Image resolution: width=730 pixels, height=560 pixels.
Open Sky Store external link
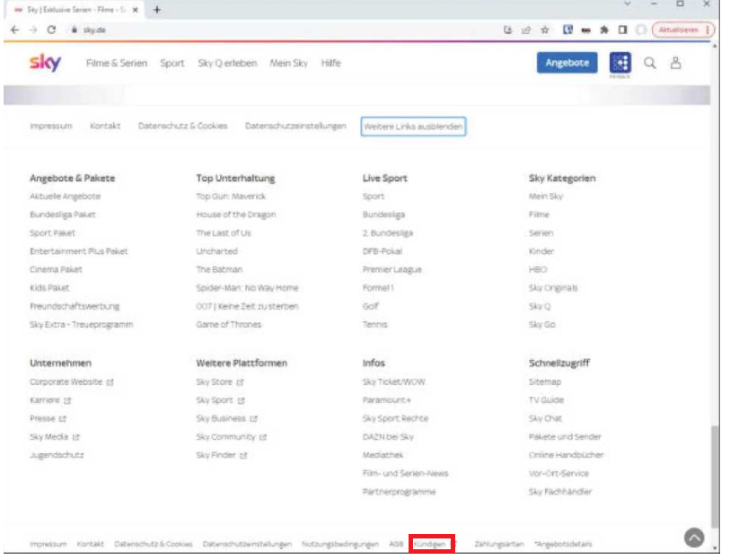point(220,381)
